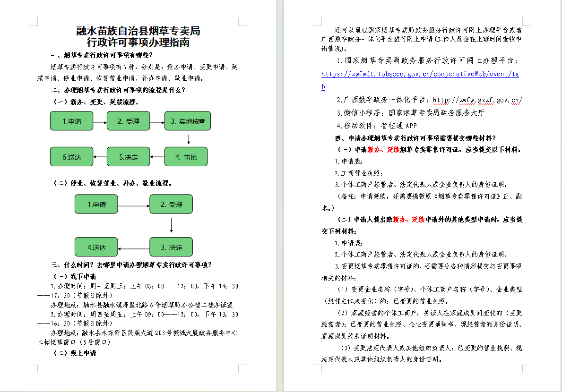Viewport: 562px width, 392px height.
Task: Click the line '4.移动软件：智桂通APP'
Action: pos(377,126)
